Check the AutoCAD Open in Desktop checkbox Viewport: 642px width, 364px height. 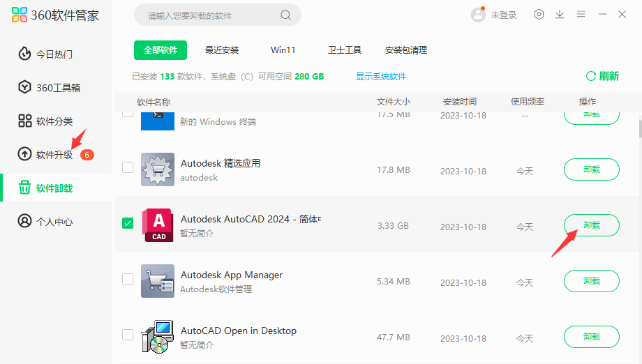click(x=128, y=335)
